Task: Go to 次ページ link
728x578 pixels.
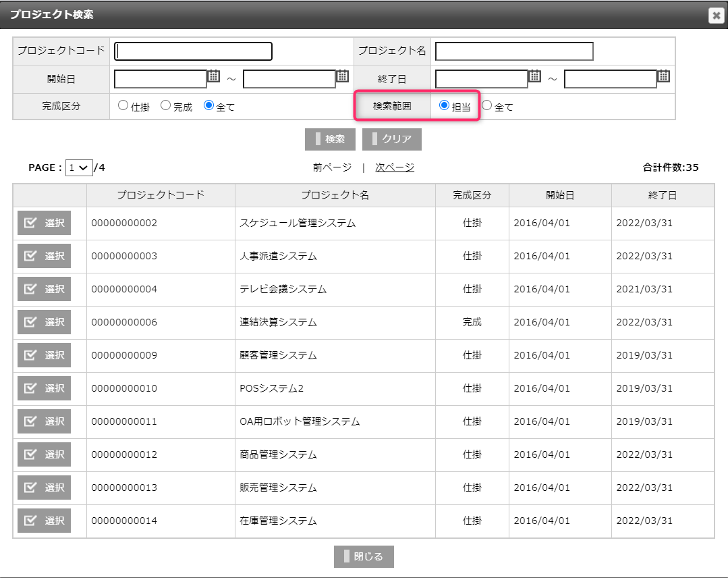Action: coord(395,167)
